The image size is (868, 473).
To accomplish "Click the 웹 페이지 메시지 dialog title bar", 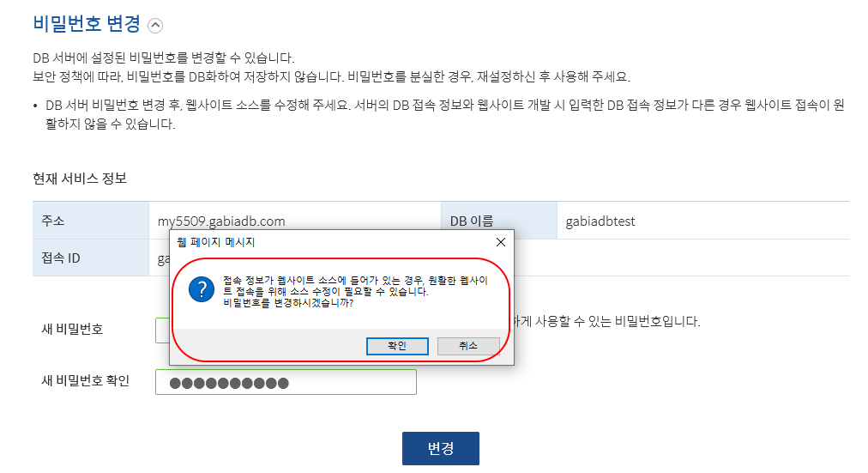I will point(330,242).
